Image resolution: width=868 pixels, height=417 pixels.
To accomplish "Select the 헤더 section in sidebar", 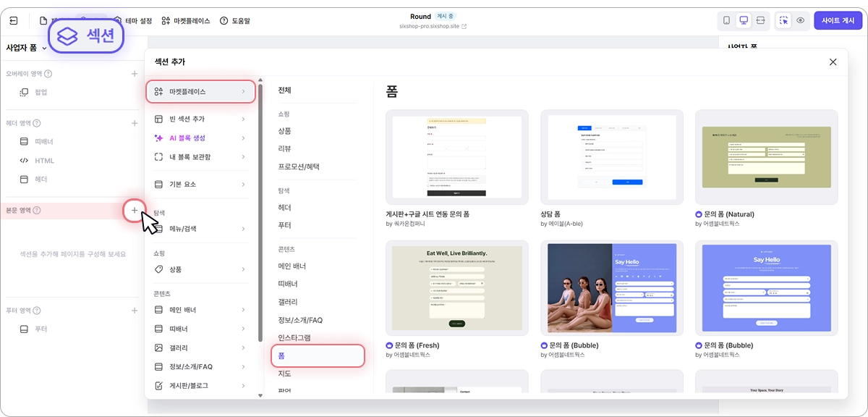I will pyautogui.click(x=34, y=180).
